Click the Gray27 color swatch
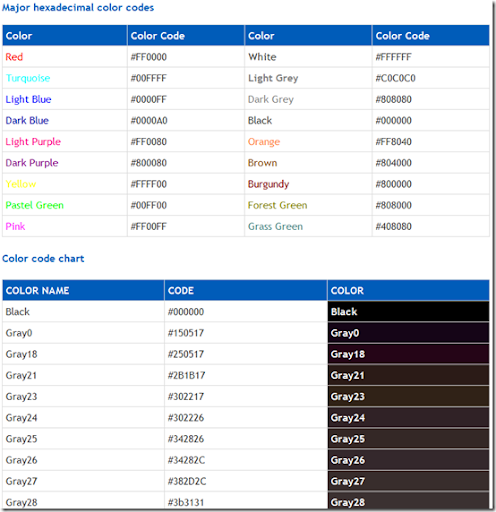 (408, 481)
